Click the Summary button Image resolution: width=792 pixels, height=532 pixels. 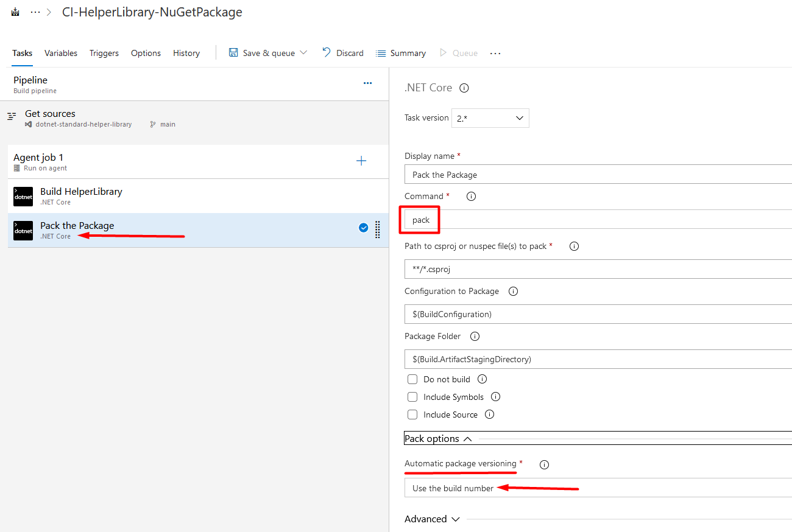(x=401, y=53)
